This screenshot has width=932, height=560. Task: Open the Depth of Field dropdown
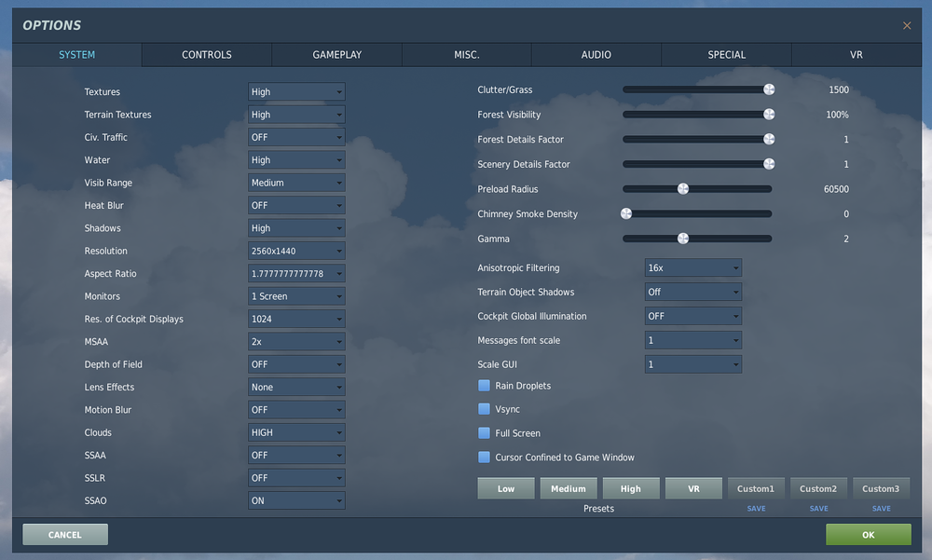pos(296,364)
